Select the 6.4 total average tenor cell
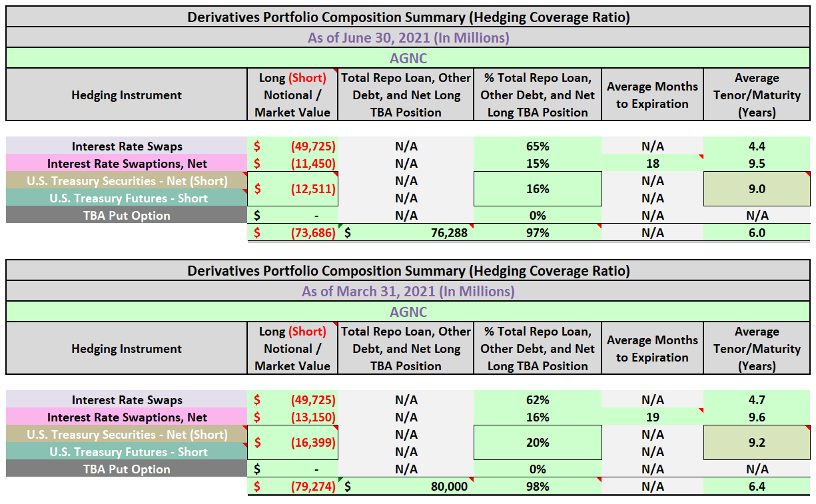This screenshot has width=816, height=504. coord(757,487)
